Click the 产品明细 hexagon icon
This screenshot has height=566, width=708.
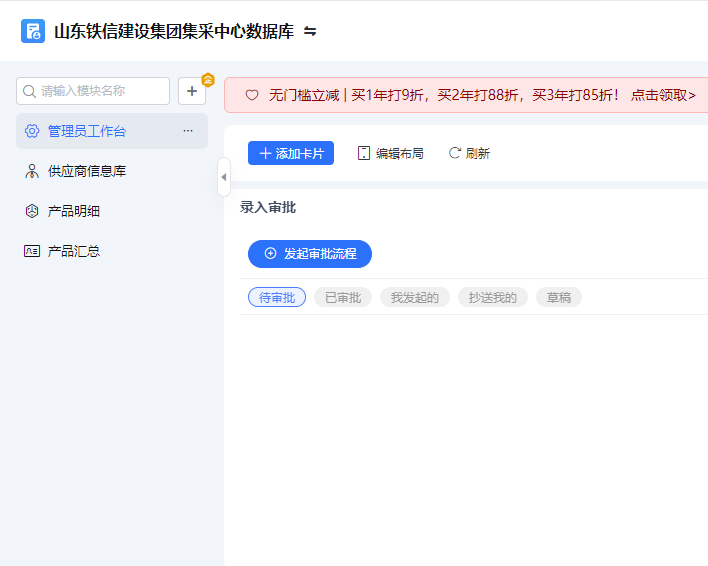[x=31, y=211]
